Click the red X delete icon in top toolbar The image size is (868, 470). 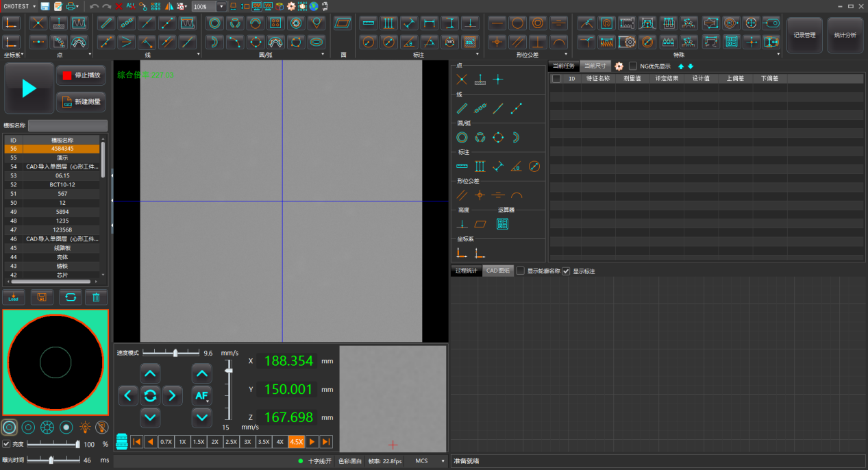[x=119, y=6]
